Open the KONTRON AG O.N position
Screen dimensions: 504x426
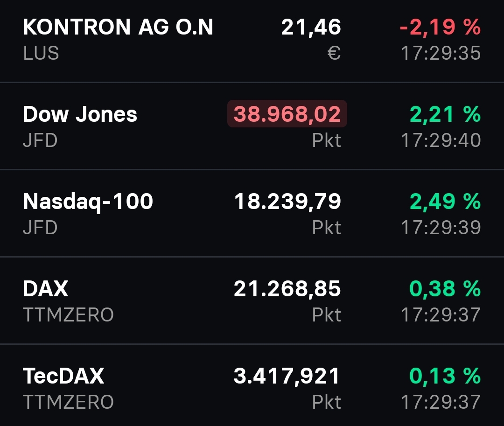(x=118, y=27)
